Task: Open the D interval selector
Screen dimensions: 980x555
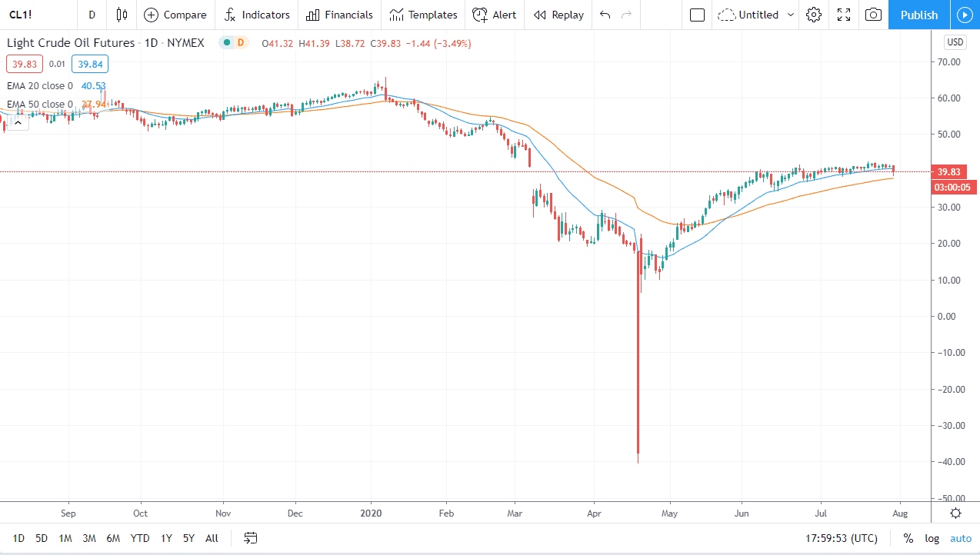Action: click(92, 15)
